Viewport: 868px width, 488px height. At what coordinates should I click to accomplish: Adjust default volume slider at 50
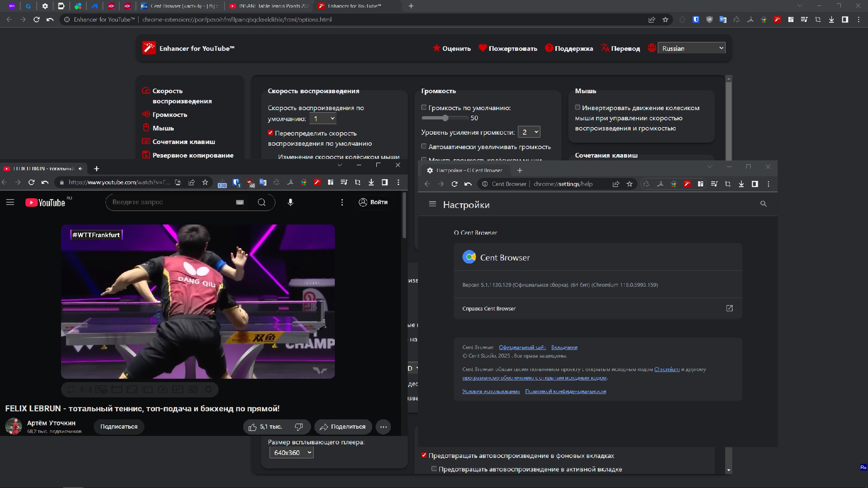point(445,118)
